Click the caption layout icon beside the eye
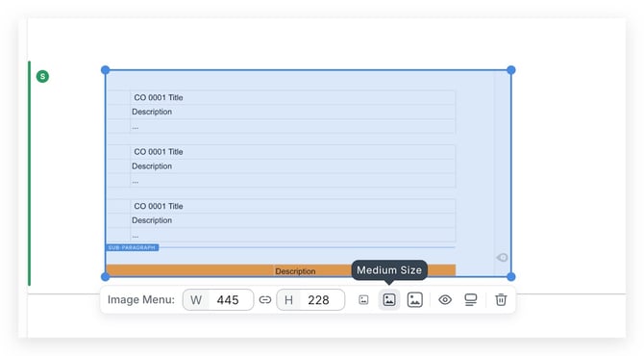This screenshot has height=356, width=644. pyautogui.click(x=471, y=299)
